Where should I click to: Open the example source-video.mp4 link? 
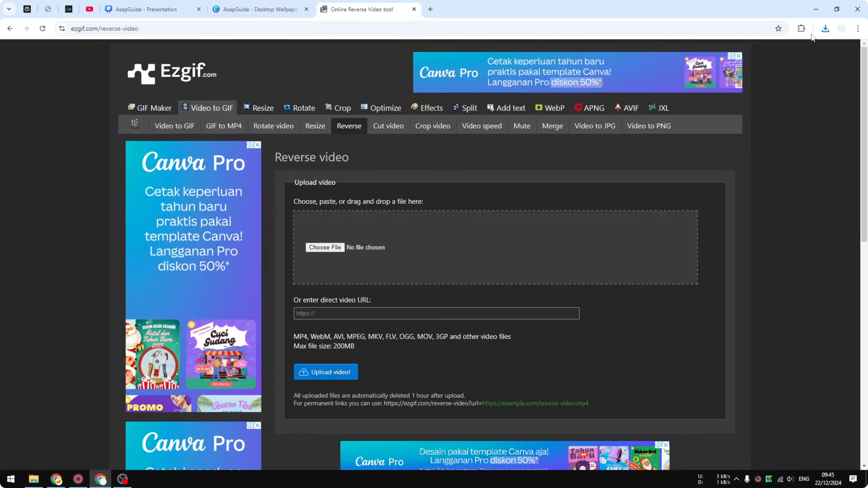point(535,403)
